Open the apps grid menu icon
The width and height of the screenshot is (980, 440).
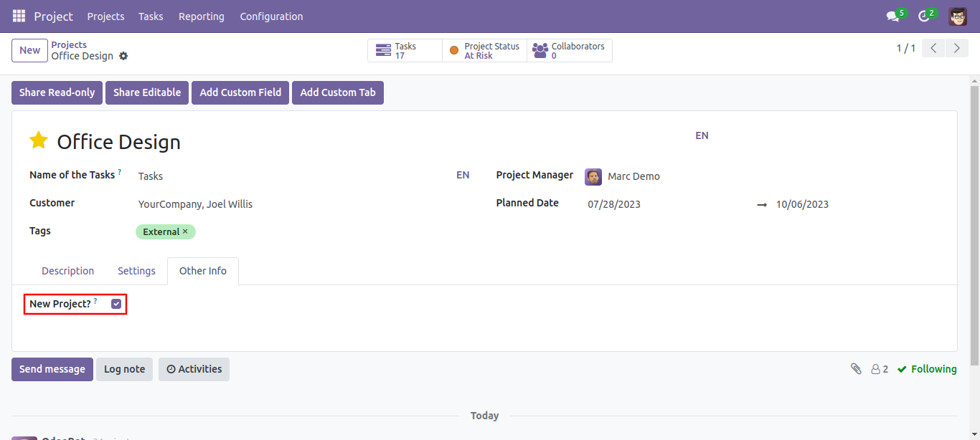point(19,16)
